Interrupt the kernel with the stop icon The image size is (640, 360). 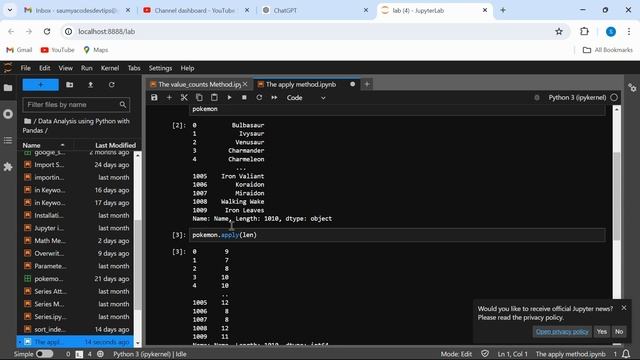tap(244, 98)
